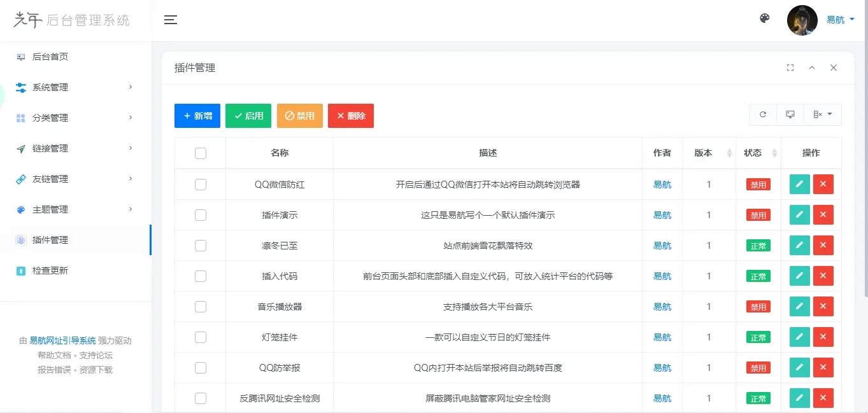Click the user avatar thumbnail
Image resolution: width=868 pixels, height=413 pixels.
point(802,20)
